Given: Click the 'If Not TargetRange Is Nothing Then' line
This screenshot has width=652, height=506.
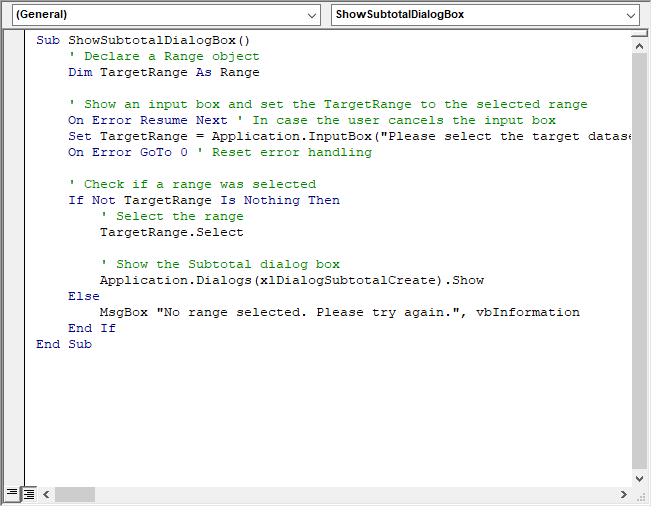Looking at the screenshot, I should (x=204, y=200).
